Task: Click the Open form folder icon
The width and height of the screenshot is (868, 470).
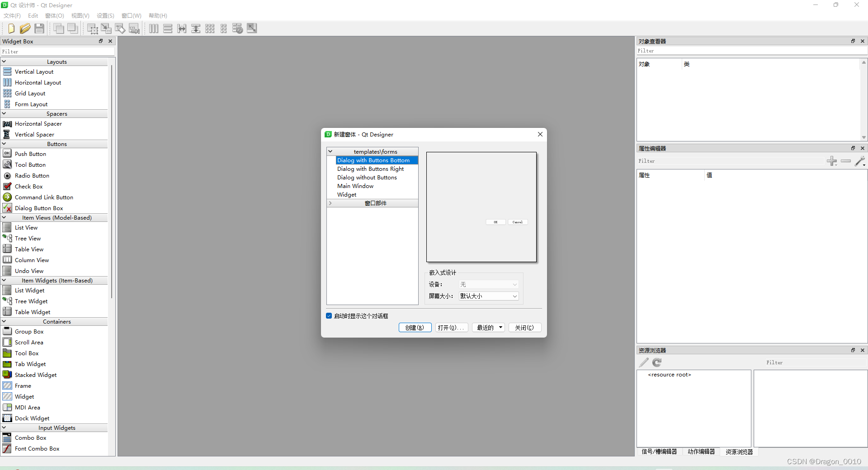Action: pos(25,28)
